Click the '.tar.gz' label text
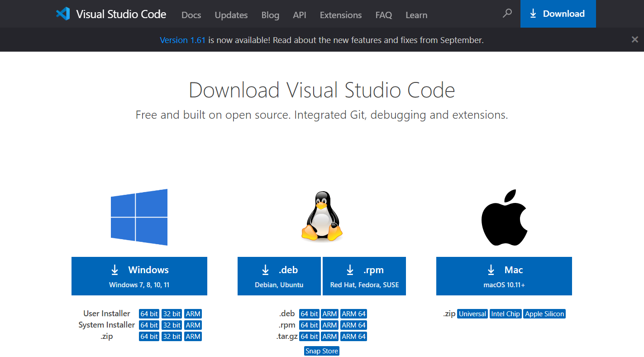Viewport: 644px width, 357px height. coord(287,337)
